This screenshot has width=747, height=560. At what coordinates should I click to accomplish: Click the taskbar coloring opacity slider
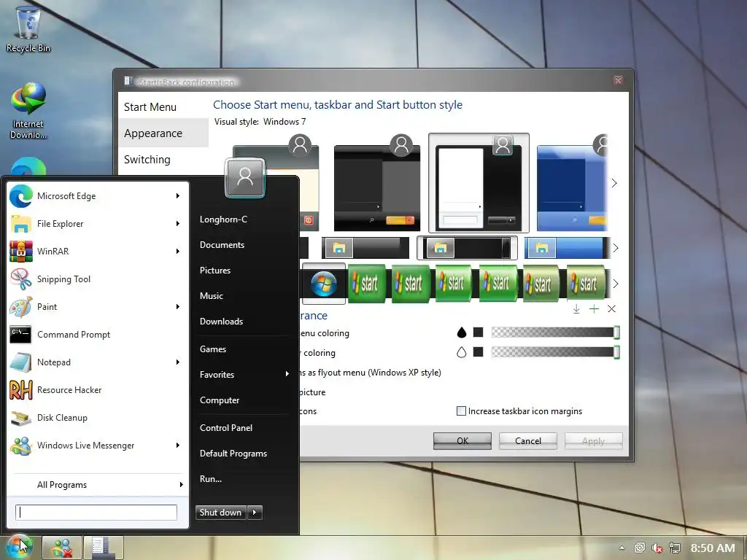pos(555,352)
